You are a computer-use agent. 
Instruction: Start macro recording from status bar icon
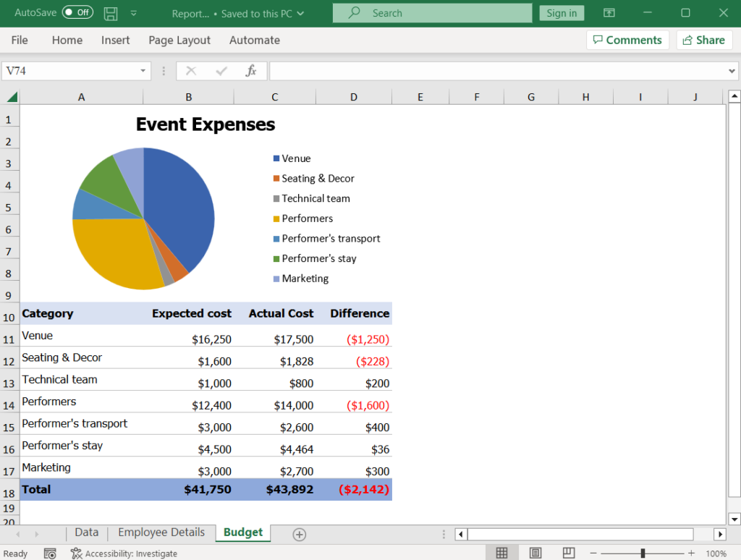[50, 553]
